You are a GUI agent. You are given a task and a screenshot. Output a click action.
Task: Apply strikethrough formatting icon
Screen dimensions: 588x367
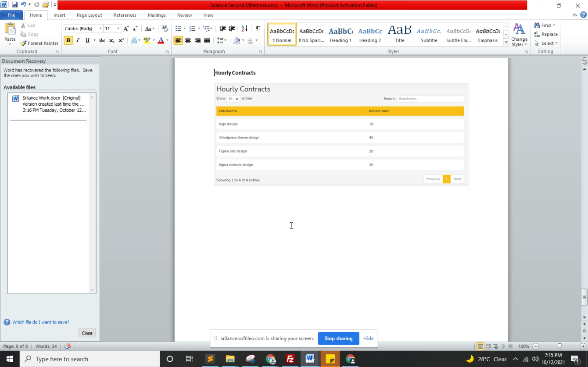tap(102, 40)
